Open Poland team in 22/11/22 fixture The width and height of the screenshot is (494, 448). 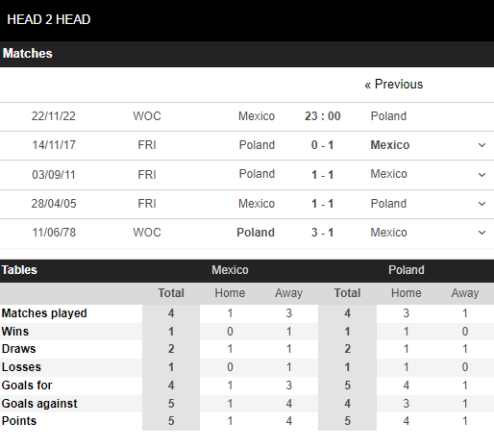tap(388, 116)
